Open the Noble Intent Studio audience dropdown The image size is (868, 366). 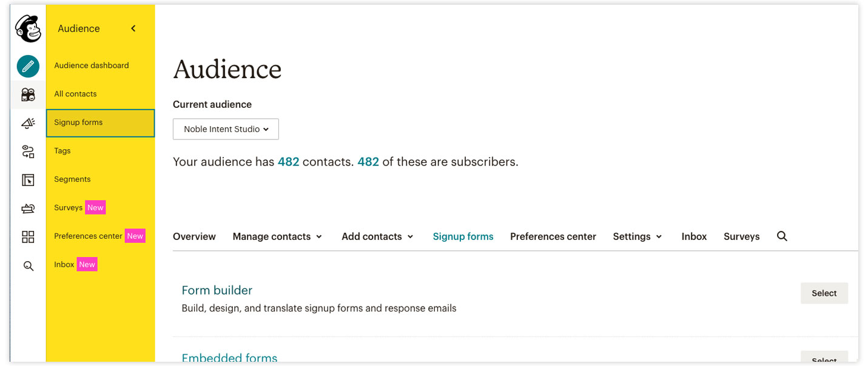point(226,129)
